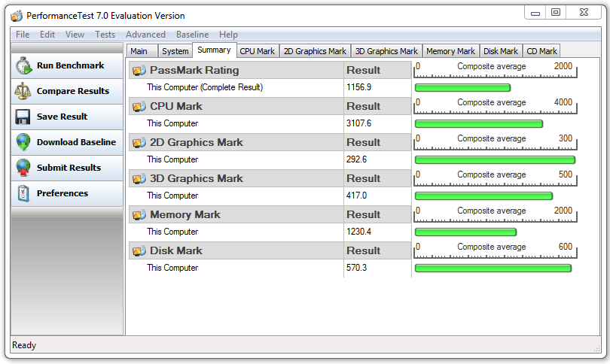
Task: Open the Advanced menu
Action: pyautogui.click(x=145, y=35)
